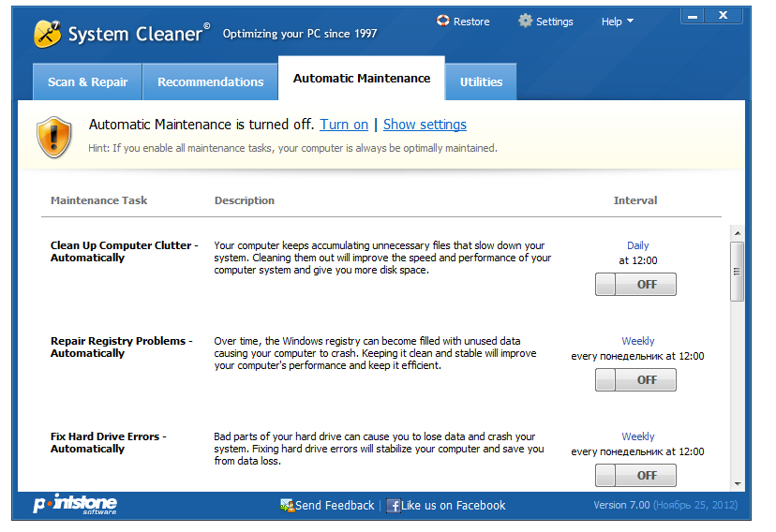Screen dimensions: 776x532
Task: Click the warning shield icon
Action: pyautogui.click(x=54, y=138)
